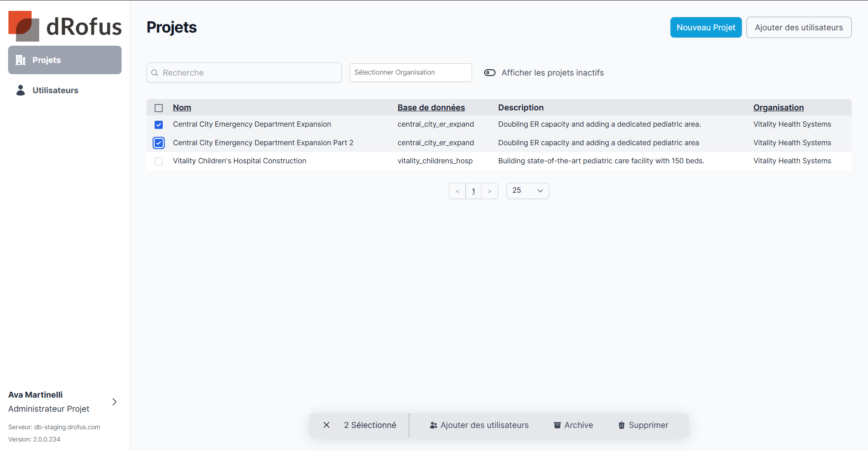
Task: Click Ajouter des utilisateurs button at top right
Action: pyautogui.click(x=798, y=28)
